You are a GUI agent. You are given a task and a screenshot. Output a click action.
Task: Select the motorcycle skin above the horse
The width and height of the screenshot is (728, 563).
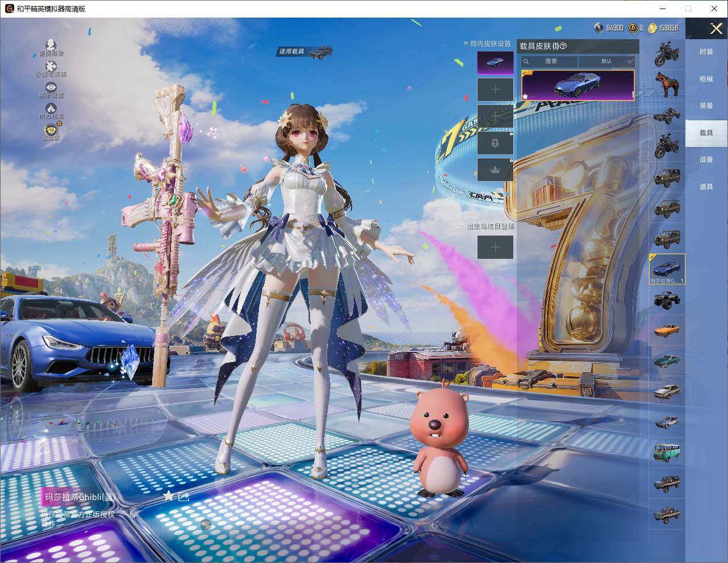(667, 54)
